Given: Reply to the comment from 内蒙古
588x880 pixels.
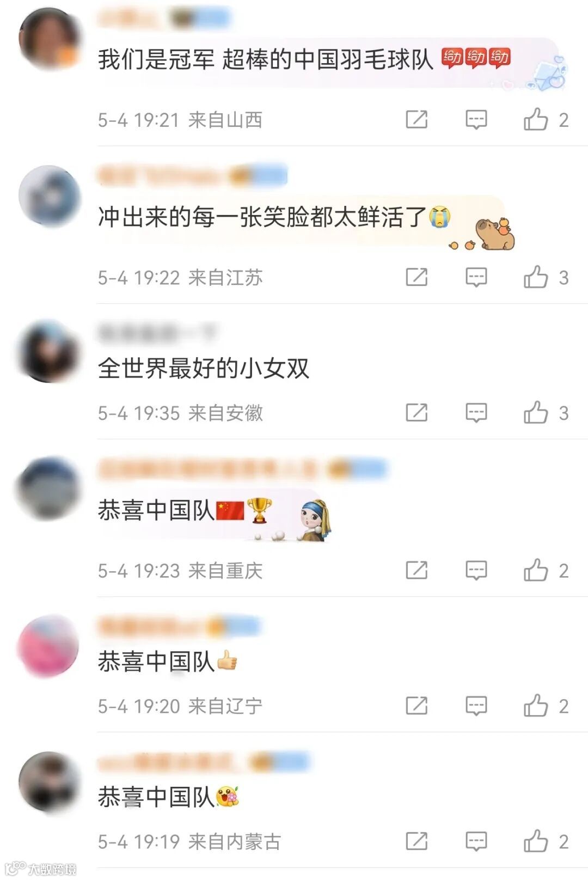Looking at the screenshot, I should tap(476, 841).
